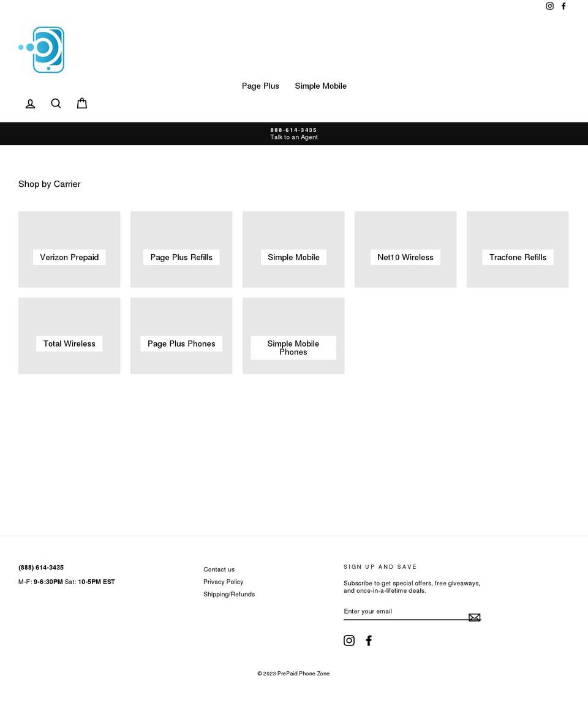Image resolution: width=588 pixels, height=714 pixels.
Task: Open Instagram icon in footer
Action: coord(349,641)
